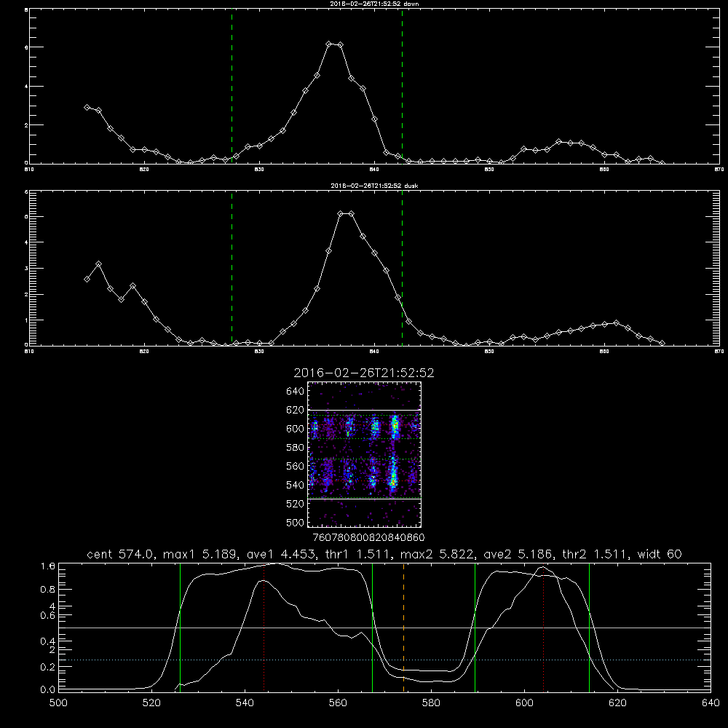Click the 600 label on bottom plot x-axis

[524, 703]
